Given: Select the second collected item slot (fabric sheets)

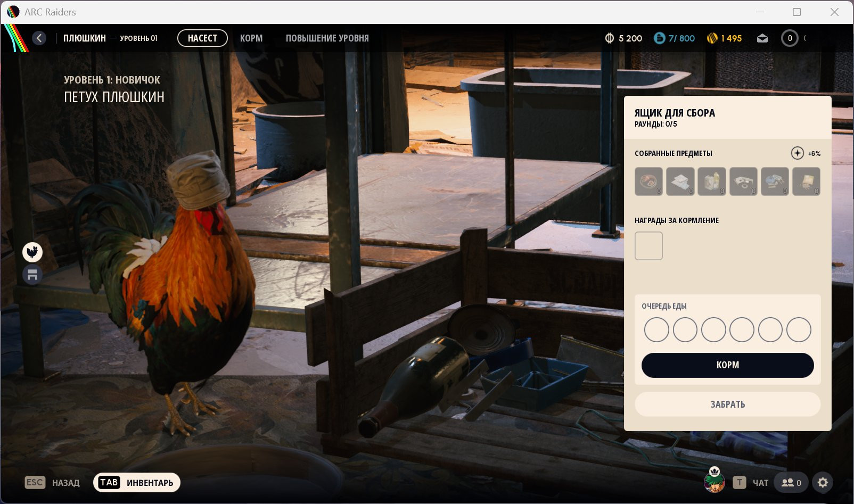Looking at the screenshot, I should [x=680, y=181].
